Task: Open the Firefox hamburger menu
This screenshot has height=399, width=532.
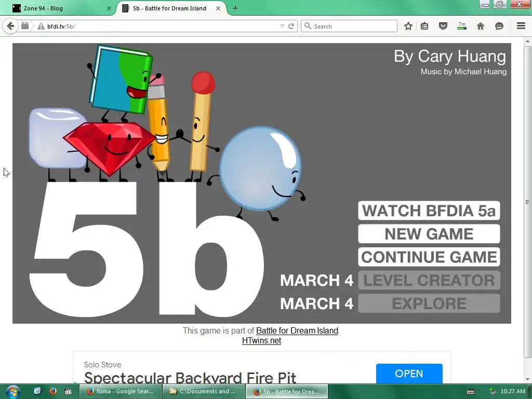Action: point(521,26)
